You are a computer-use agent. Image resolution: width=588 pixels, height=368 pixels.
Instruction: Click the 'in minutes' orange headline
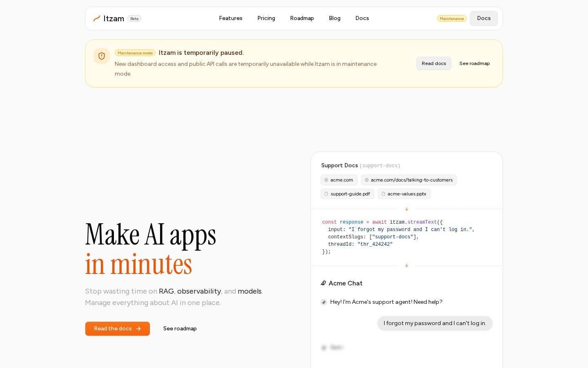(x=138, y=264)
